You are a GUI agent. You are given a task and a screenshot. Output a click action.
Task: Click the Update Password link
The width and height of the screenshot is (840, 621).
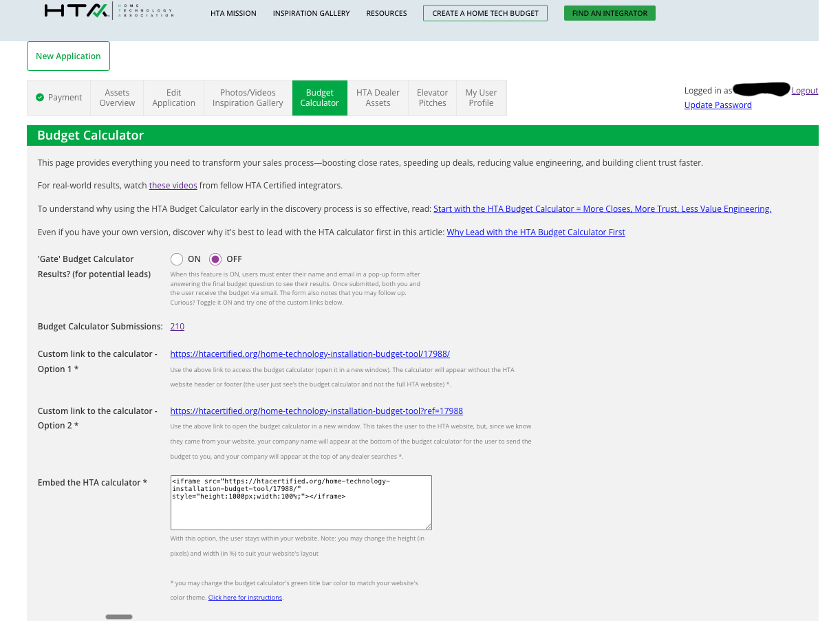[718, 105]
